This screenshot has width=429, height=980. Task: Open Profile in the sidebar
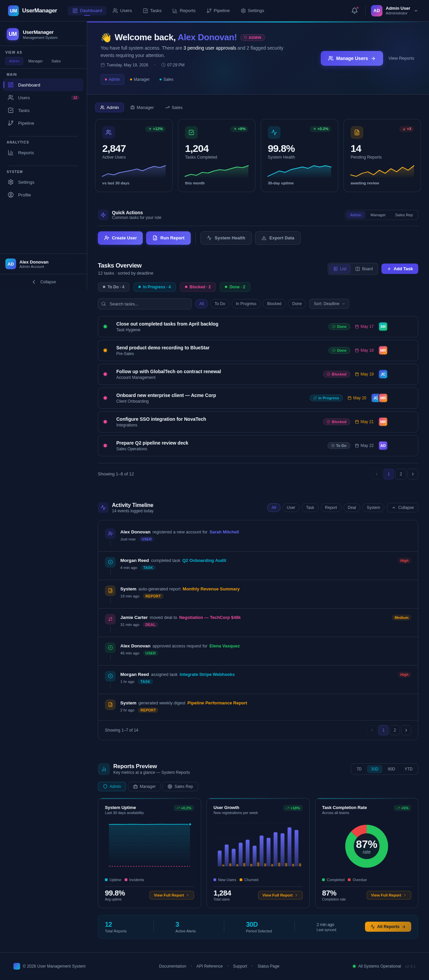pos(43,195)
